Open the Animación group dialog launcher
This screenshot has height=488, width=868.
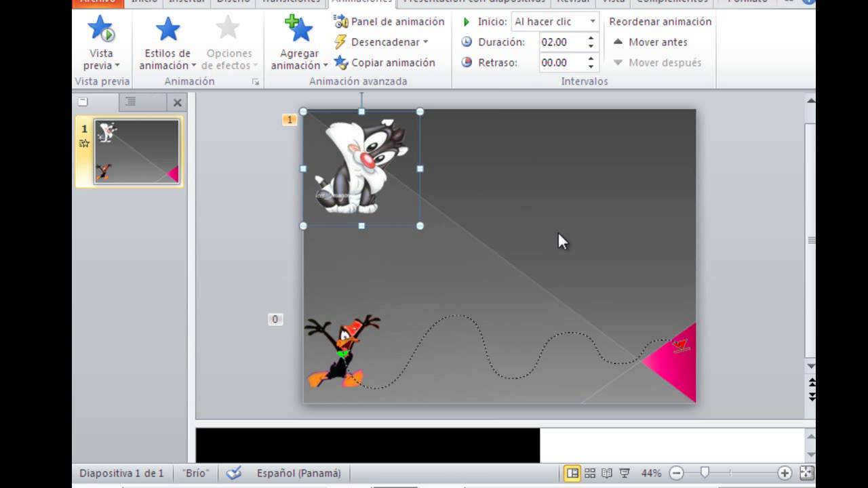(256, 81)
